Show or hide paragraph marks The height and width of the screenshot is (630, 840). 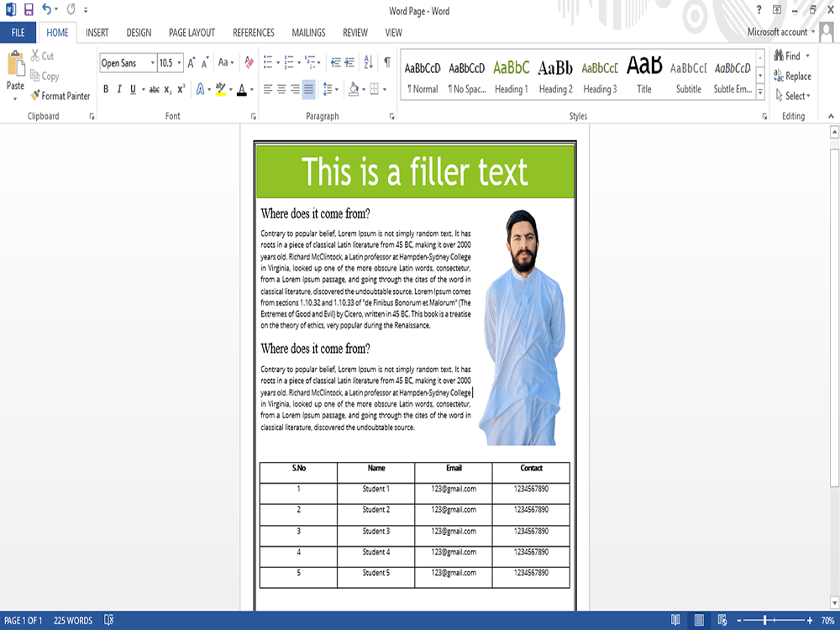pos(387,63)
